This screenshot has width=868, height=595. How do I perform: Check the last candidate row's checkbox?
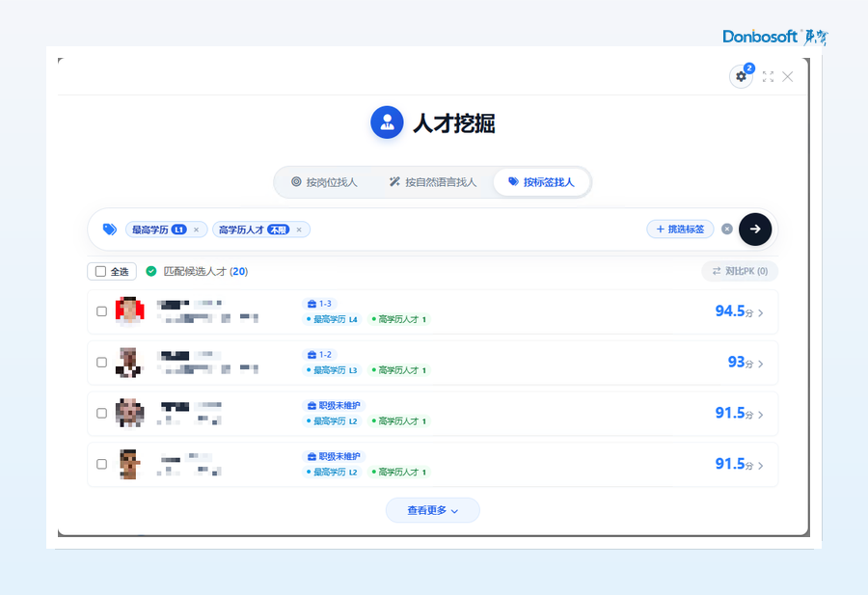(x=102, y=464)
